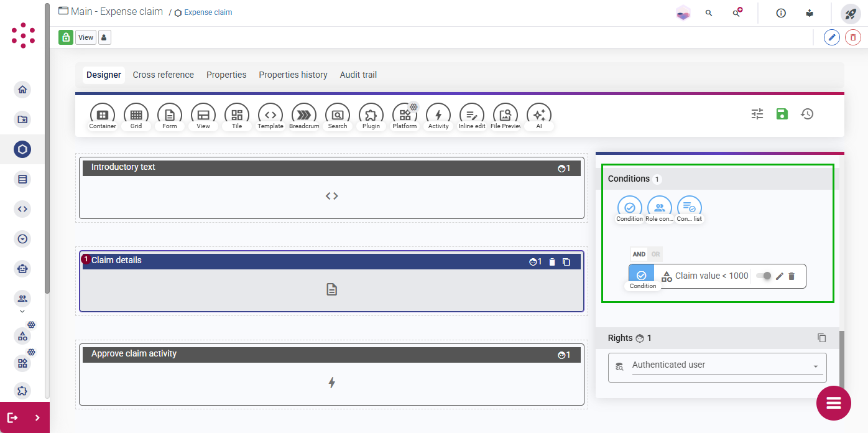Select the Approve claim activity component
Viewport: 868px width, 433px height.
[331, 375]
